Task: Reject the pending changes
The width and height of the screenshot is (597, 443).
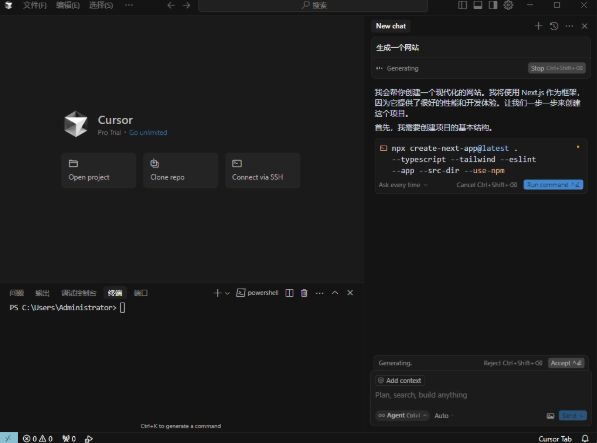Action: 512,363
